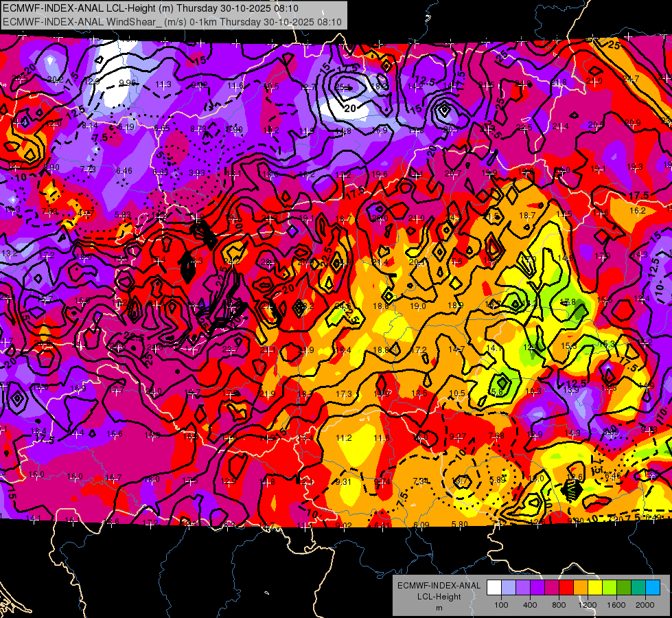Click the legend tick label '400'
The height and width of the screenshot is (618, 672).
(530, 605)
